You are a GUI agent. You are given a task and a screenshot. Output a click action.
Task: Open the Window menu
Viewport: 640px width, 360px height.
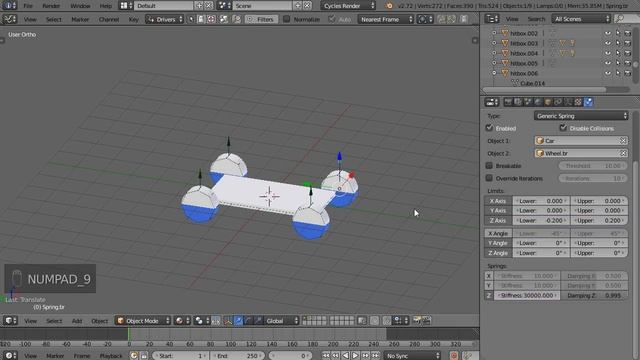tap(80, 6)
